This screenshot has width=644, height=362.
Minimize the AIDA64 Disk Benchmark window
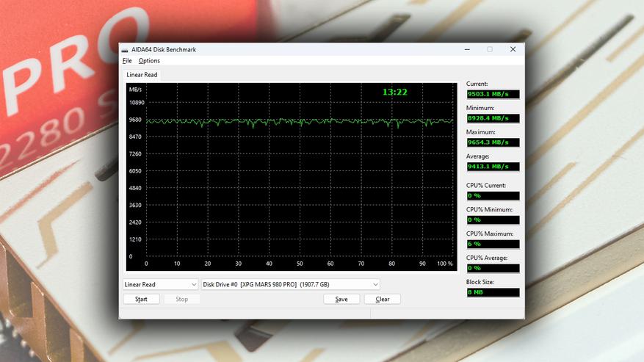pyautogui.click(x=467, y=49)
